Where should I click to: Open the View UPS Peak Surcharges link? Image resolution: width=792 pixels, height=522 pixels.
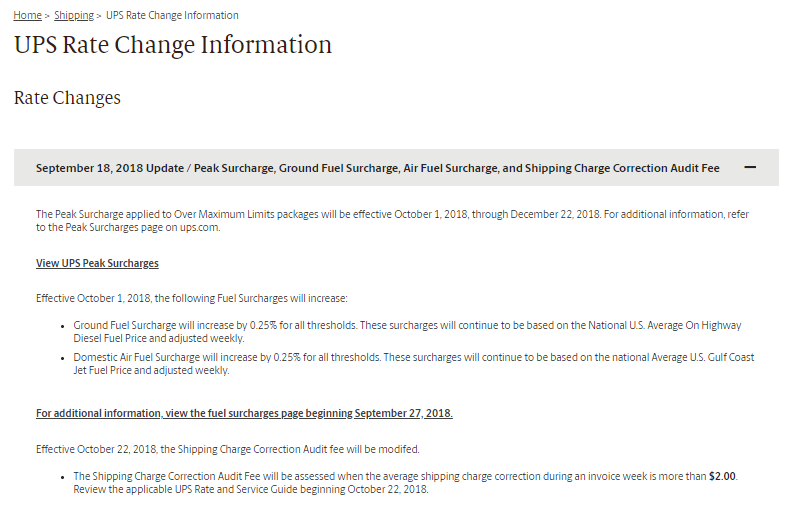(x=97, y=263)
